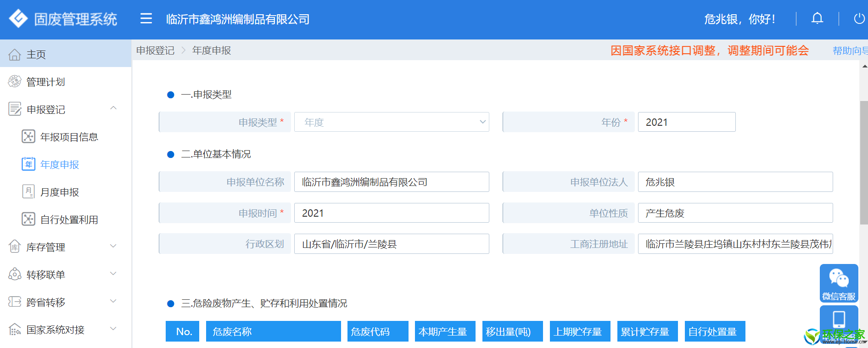Click the 申报登记 sidebar icon

click(15, 109)
